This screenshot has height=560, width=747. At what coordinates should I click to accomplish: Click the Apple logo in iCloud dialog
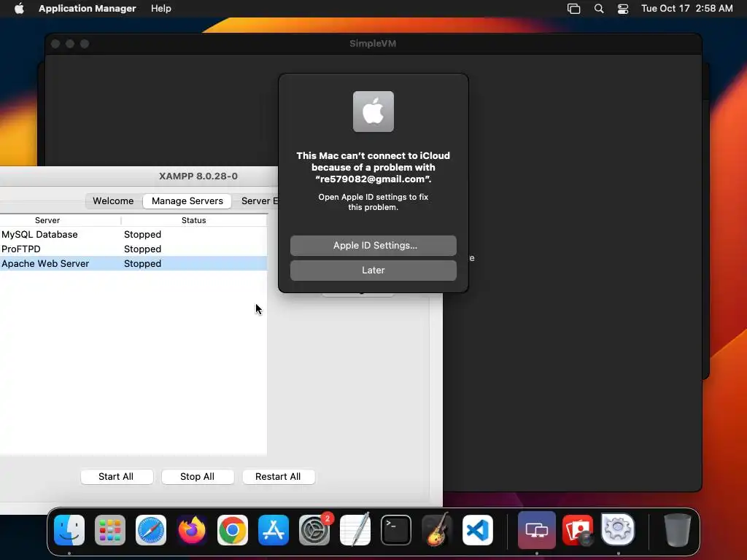point(373,112)
